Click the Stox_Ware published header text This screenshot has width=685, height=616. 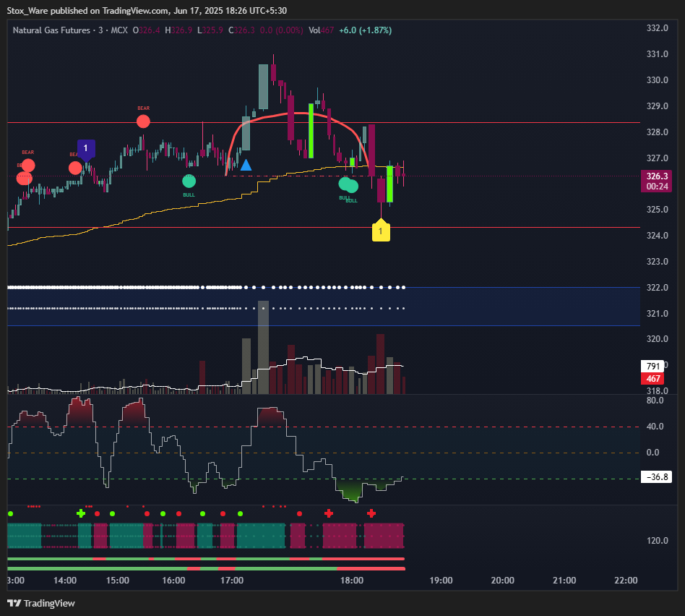[147, 11]
